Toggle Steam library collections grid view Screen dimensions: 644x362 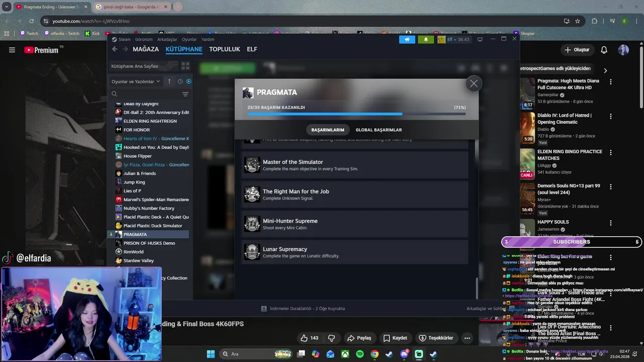(x=185, y=66)
